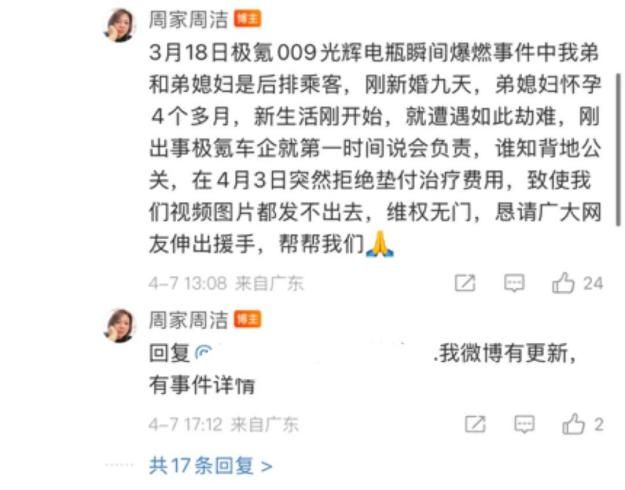Click the comment panel's scrollbar

coord(619,150)
